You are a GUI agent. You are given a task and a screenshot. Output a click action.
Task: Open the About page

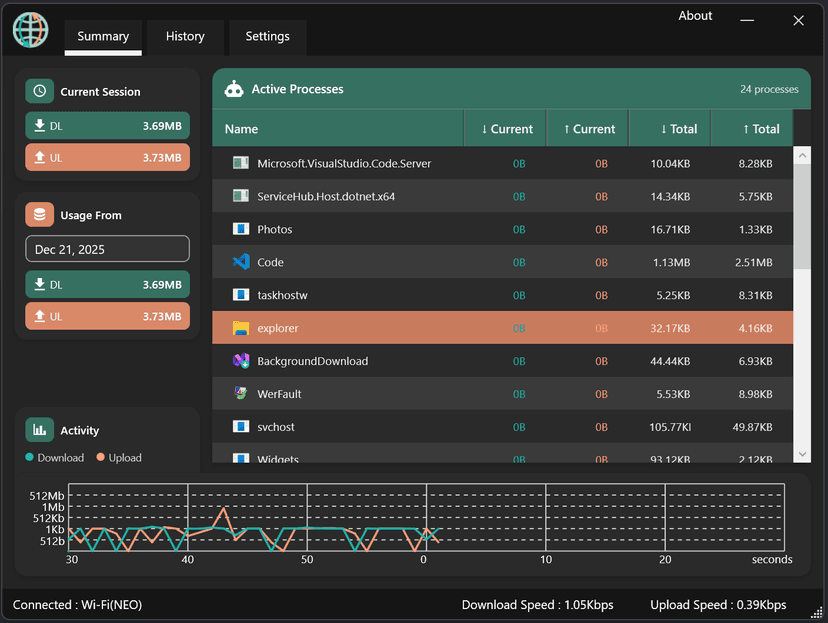click(x=695, y=16)
